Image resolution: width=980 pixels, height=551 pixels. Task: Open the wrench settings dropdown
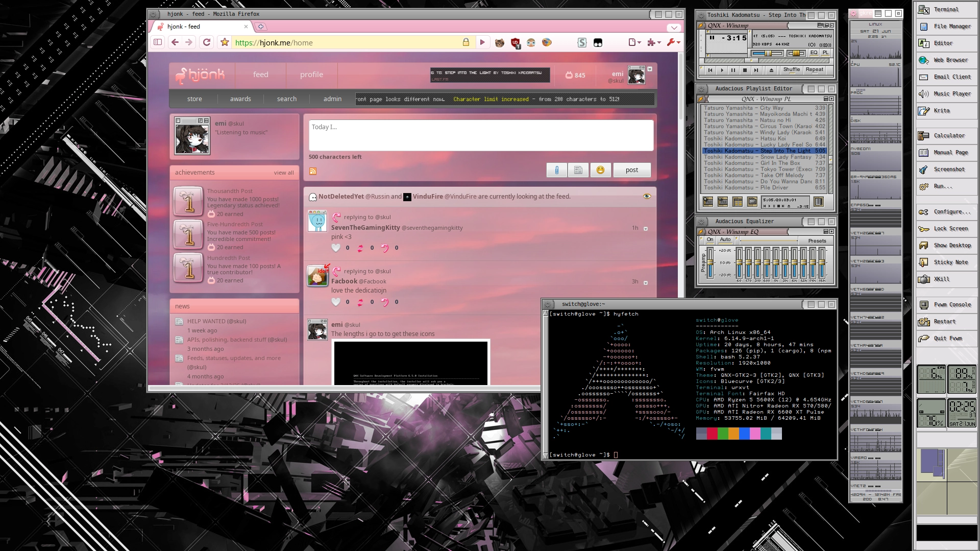(673, 42)
